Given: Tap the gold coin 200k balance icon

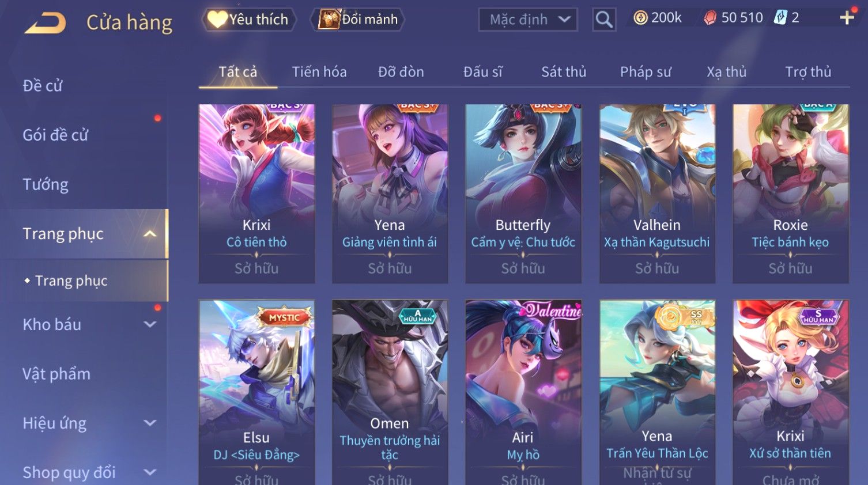Looking at the screenshot, I should click(x=640, y=18).
